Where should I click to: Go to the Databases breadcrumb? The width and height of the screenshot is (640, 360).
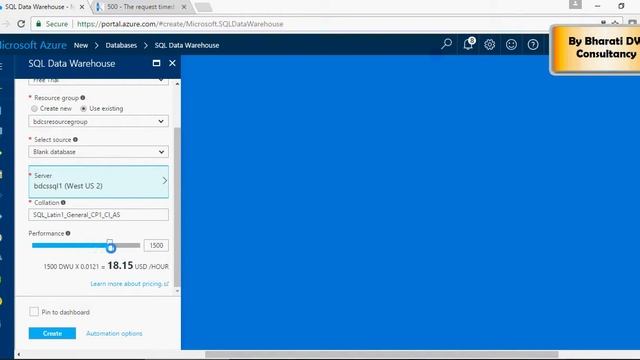[x=121, y=45]
